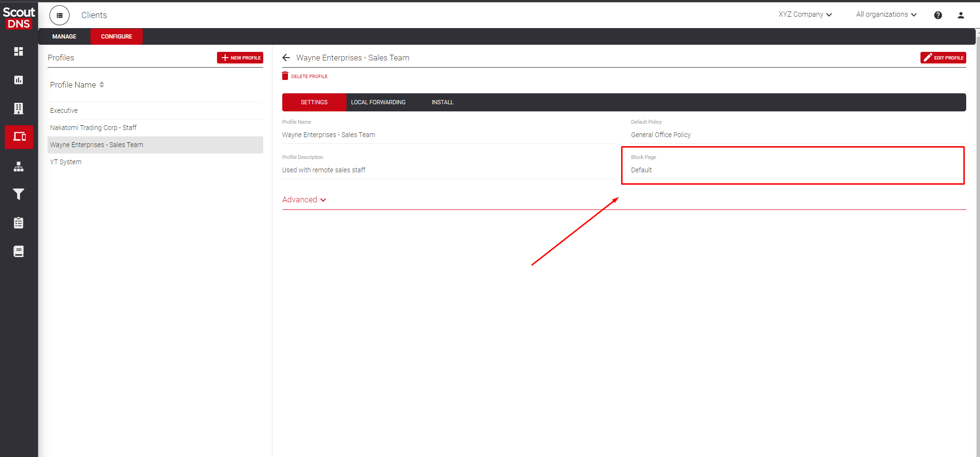The width and height of the screenshot is (980, 457).
Task: Click the back arrow beside profile title
Action: 286,58
